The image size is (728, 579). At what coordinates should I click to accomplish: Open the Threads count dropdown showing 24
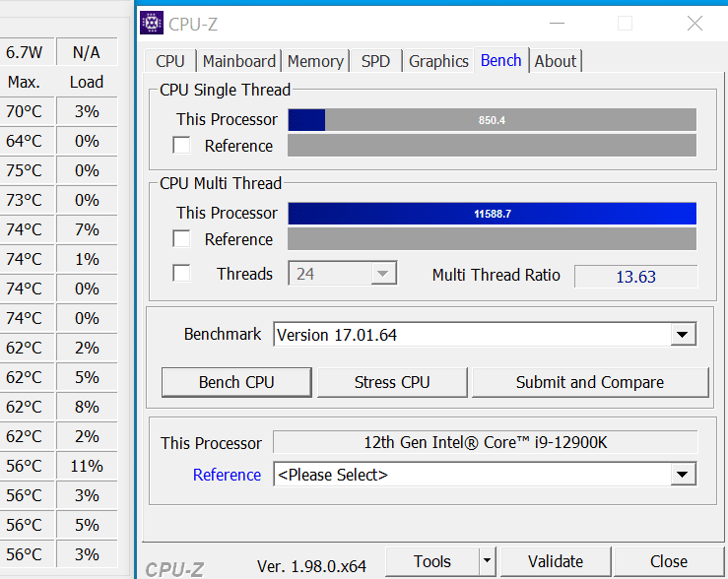coord(343,274)
